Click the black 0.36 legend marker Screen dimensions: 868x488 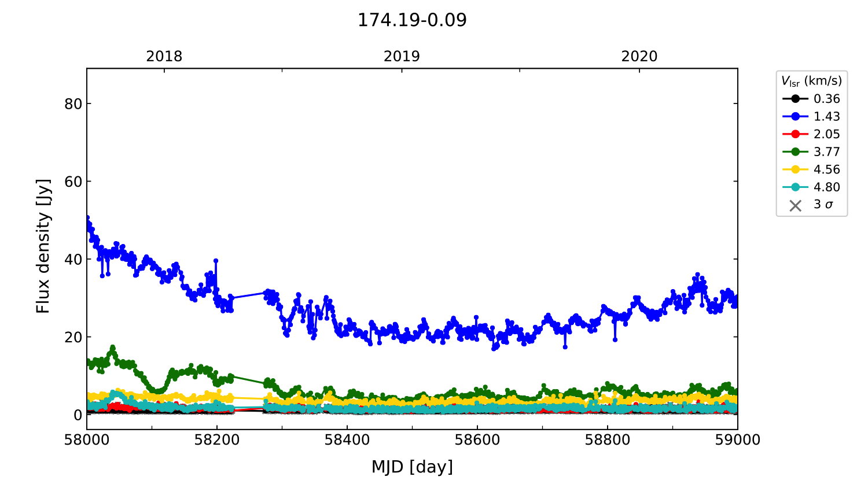point(796,99)
